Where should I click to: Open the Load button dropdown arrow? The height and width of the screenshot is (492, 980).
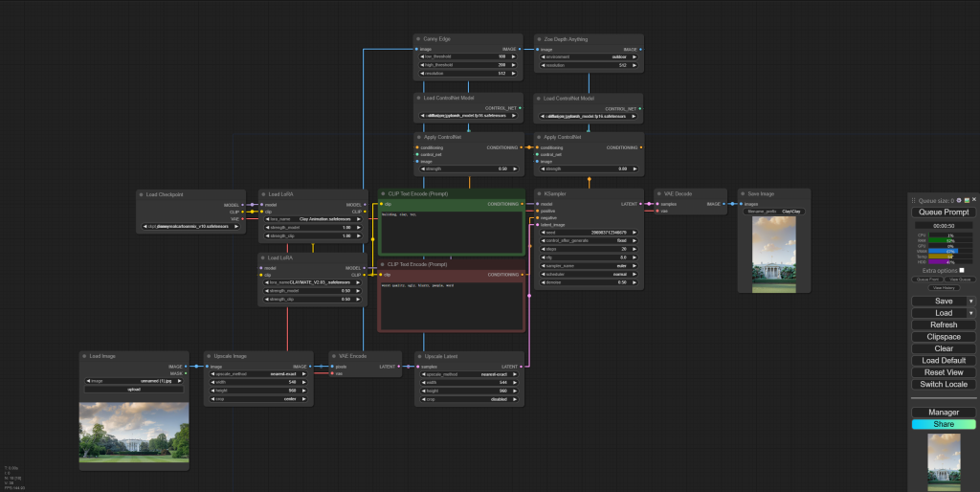(971, 313)
